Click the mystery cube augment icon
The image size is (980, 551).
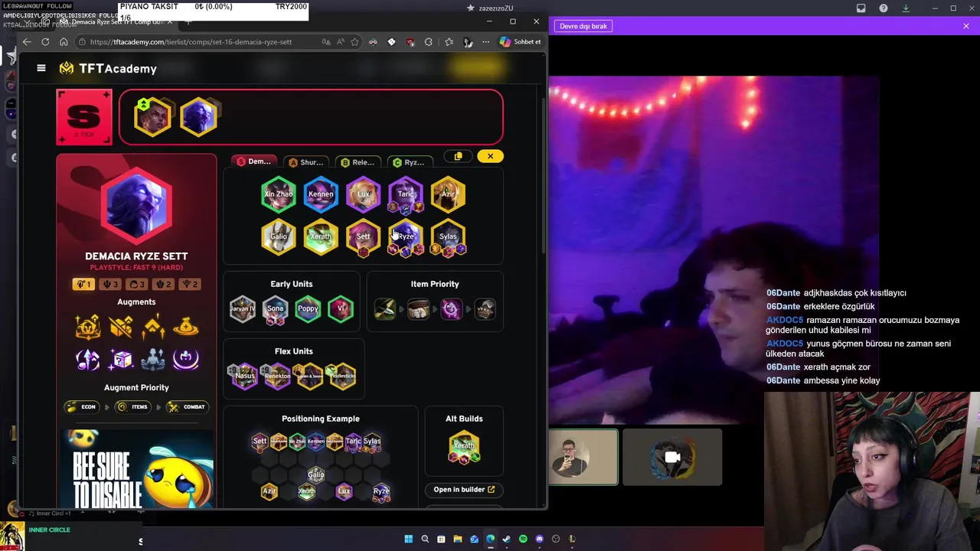pos(120,359)
